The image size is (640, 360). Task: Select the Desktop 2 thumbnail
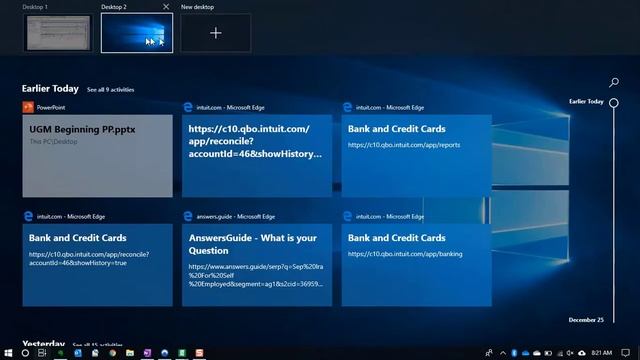(137, 33)
